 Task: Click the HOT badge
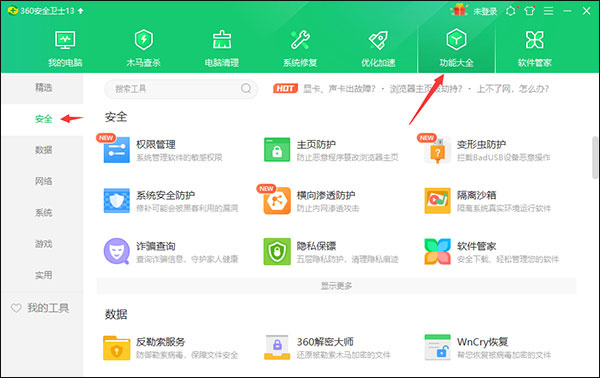[x=285, y=89]
